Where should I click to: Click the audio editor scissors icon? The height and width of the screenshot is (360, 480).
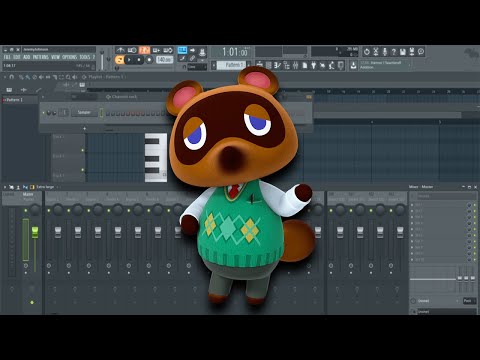376,52
